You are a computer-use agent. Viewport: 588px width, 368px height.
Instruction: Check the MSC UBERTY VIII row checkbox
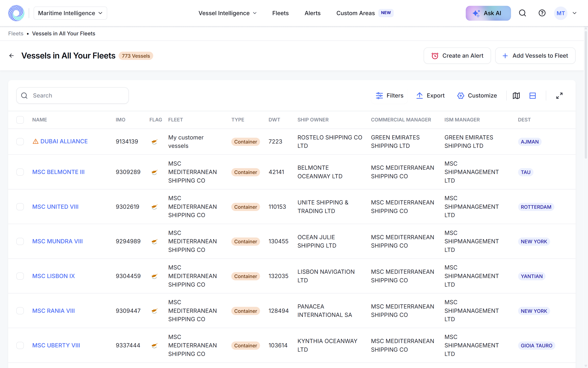[x=20, y=345]
